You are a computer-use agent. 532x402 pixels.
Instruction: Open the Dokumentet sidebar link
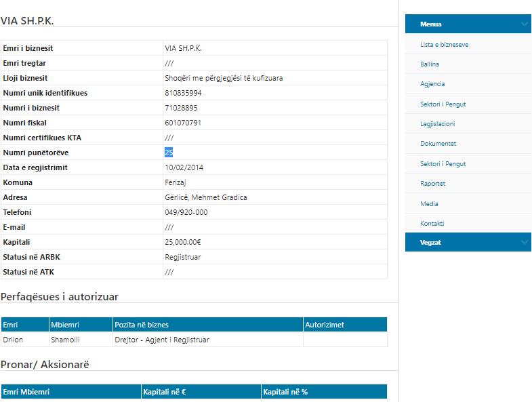(x=438, y=144)
